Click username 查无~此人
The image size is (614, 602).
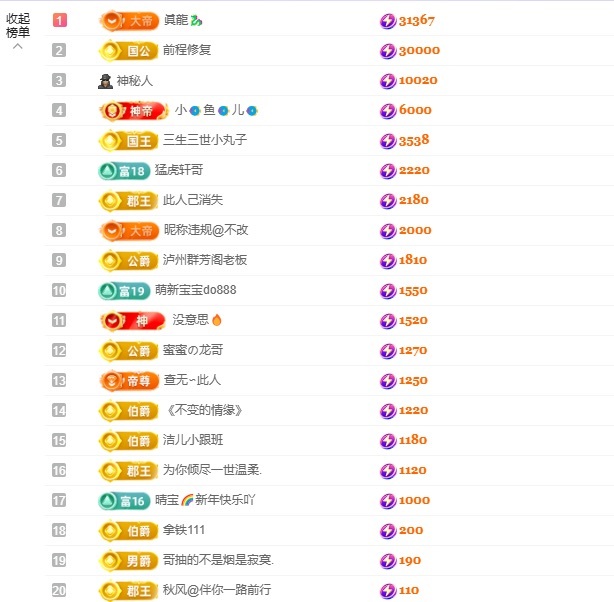click(x=192, y=380)
